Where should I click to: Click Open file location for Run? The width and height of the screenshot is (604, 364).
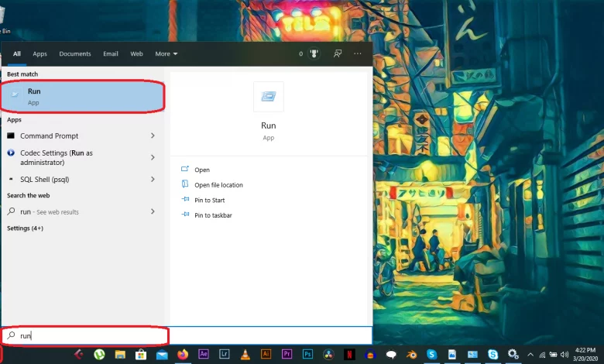pyautogui.click(x=218, y=185)
